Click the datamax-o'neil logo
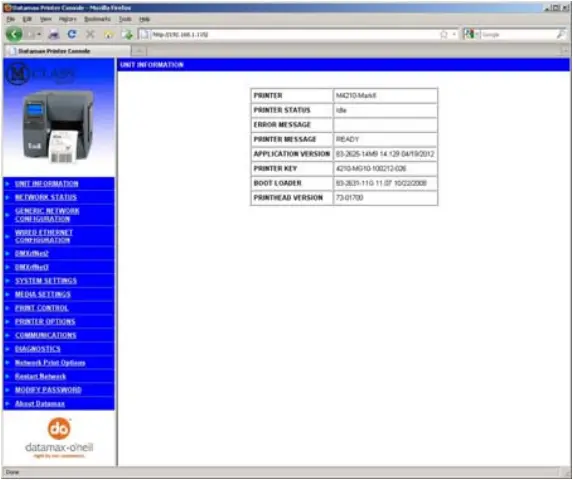Image resolution: width=573 pixels, height=480 pixels. point(59,438)
